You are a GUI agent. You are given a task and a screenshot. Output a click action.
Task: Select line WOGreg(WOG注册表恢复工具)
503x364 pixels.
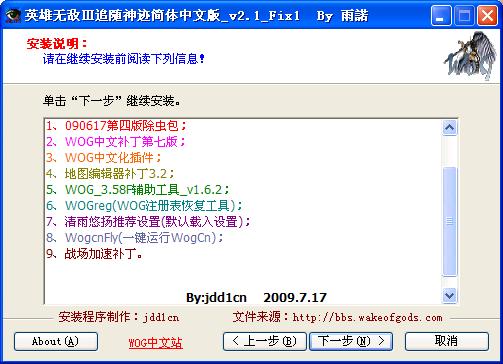[145, 205]
